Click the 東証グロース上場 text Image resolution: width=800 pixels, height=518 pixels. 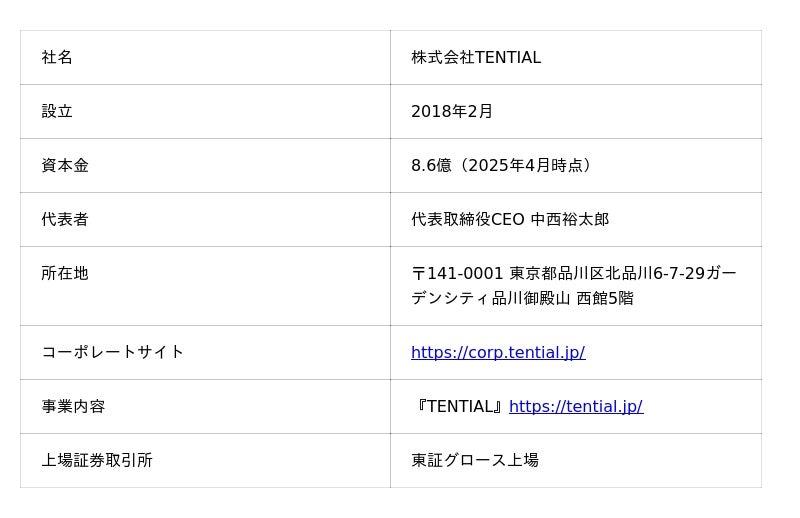(x=474, y=460)
